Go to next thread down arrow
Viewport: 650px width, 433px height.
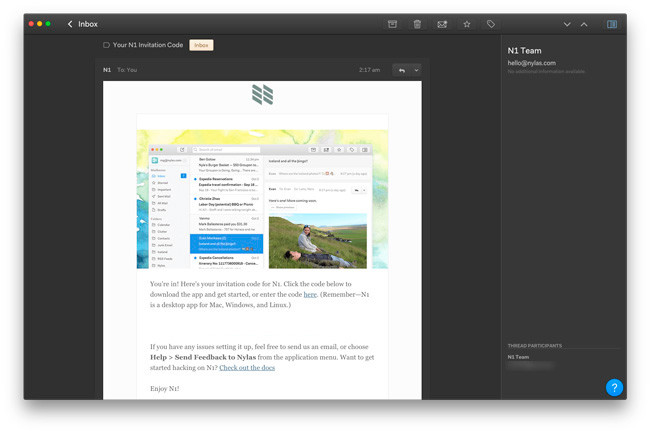(x=567, y=24)
